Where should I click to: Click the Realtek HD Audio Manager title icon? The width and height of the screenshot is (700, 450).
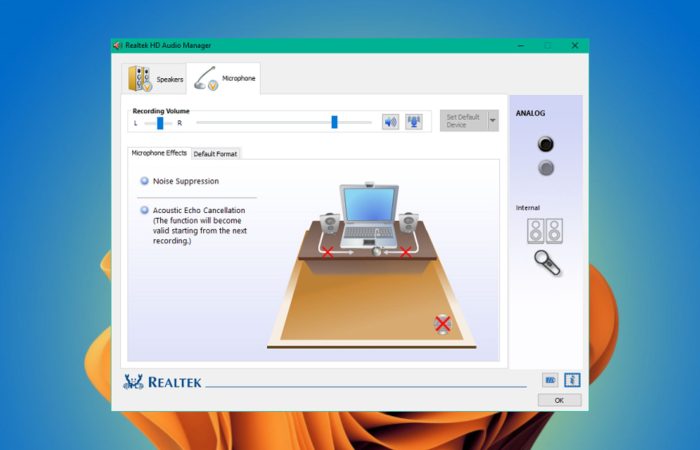pos(117,46)
